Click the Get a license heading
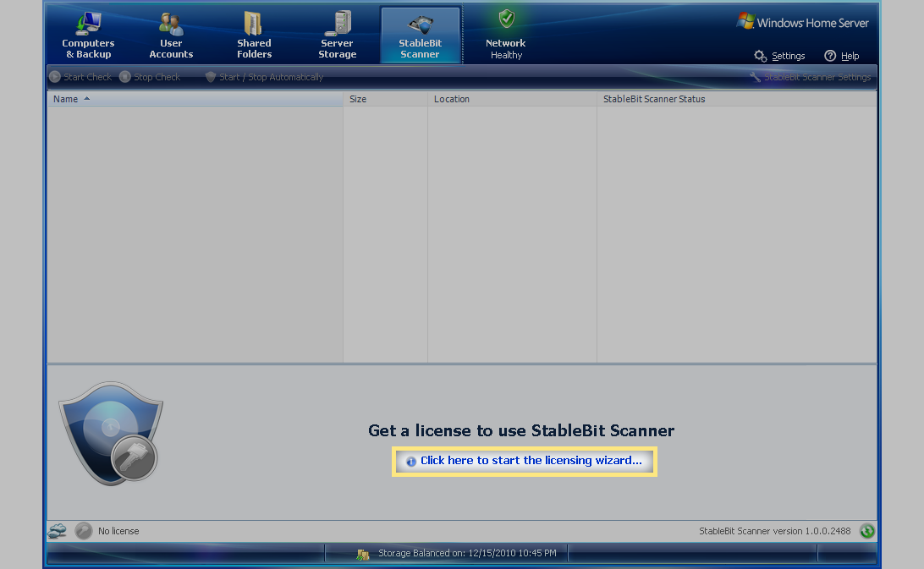Image resolution: width=924 pixels, height=569 pixels. tap(521, 430)
